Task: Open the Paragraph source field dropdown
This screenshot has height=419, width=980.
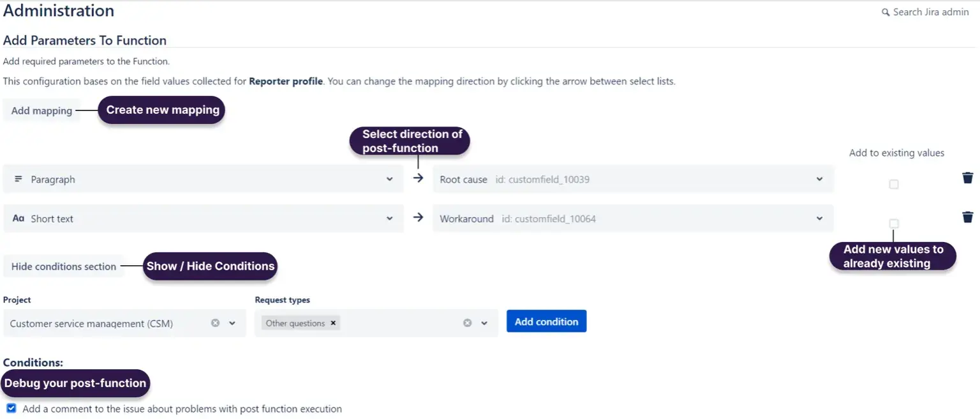Action: pyautogui.click(x=389, y=179)
